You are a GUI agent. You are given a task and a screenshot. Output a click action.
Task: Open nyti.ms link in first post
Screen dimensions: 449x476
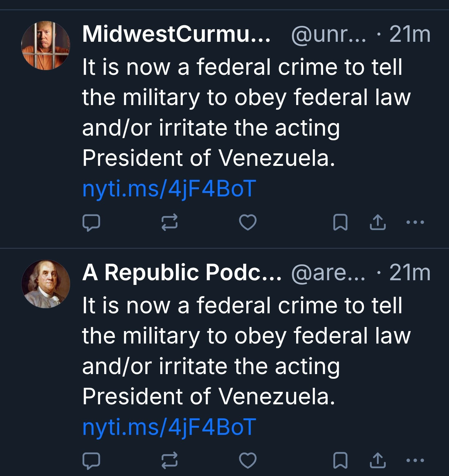(x=169, y=189)
